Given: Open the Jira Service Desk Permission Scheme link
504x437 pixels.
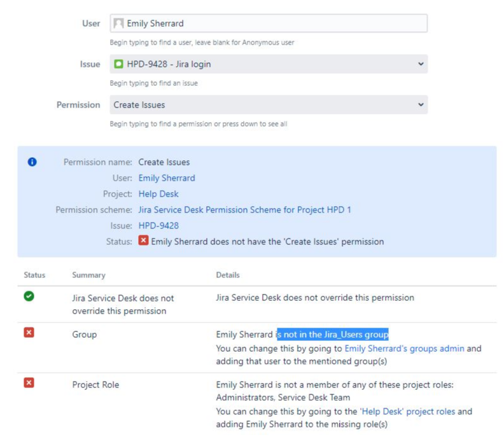Looking at the screenshot, I should tap(244, 210).
